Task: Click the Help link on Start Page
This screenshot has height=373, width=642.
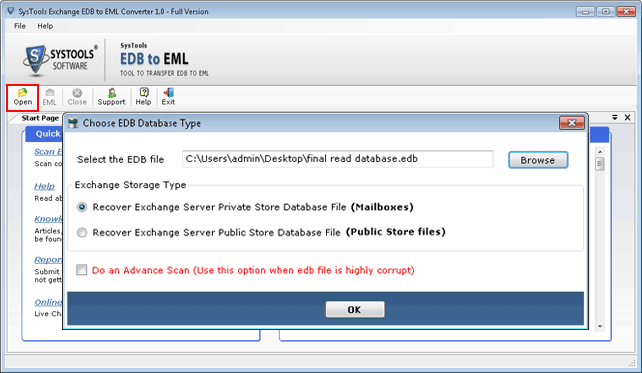Action: click(x=44, y=186)
